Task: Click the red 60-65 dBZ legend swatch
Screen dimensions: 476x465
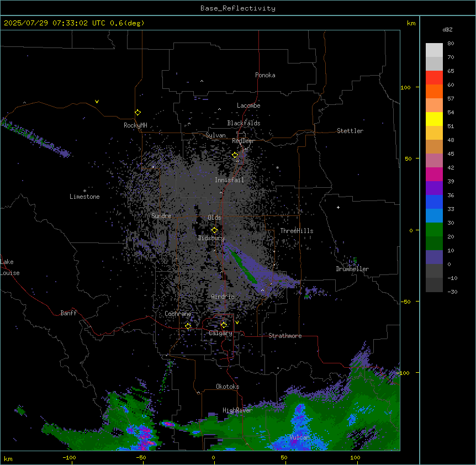Action: click(x=434, y=78)
